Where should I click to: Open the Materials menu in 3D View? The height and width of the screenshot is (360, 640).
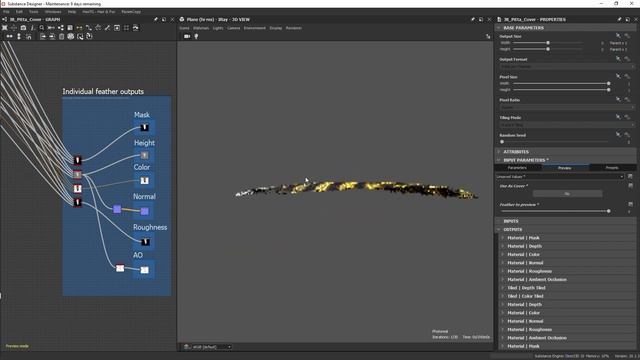[x=201, y=28]
